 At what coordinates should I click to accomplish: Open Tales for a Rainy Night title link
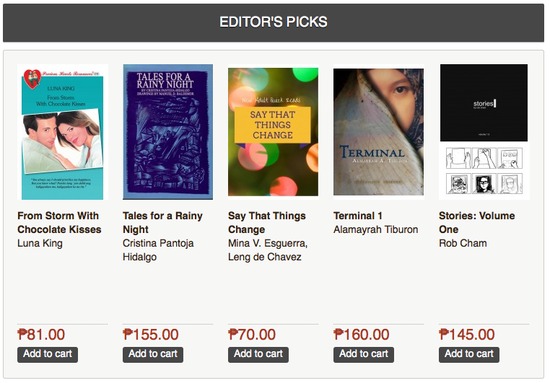click(x=163, y=222)
